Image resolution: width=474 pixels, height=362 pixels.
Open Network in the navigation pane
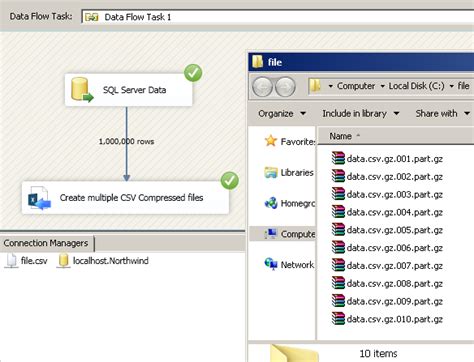click(289, 265)
